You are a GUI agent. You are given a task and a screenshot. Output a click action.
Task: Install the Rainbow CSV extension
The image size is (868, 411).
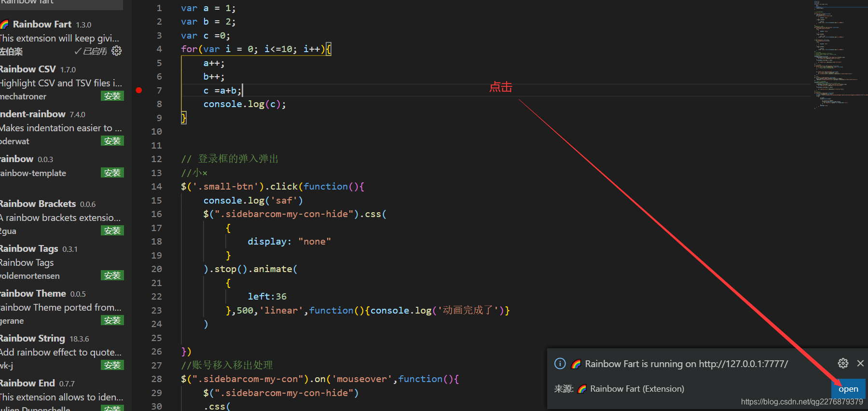tap(112, 96)
